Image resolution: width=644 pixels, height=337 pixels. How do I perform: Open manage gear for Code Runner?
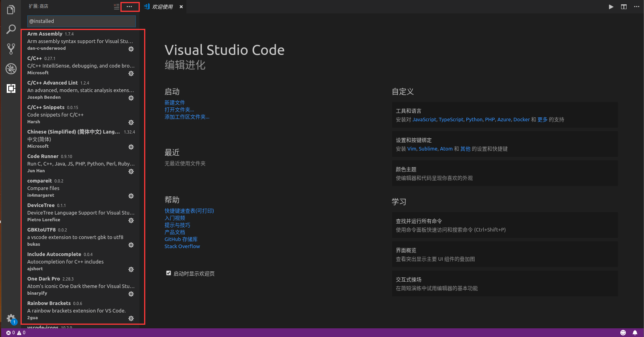click(131, 171)
